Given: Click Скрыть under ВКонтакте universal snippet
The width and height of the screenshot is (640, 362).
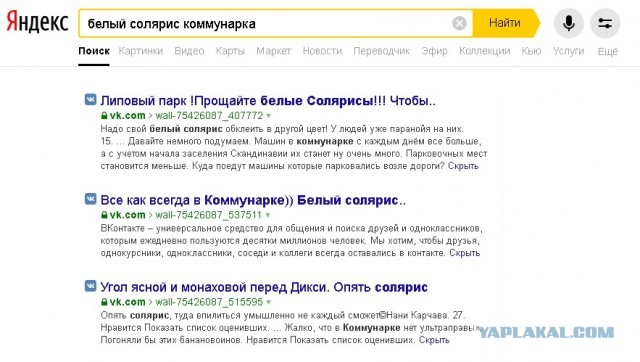Looking at the screenshot, I should point(465,253).
